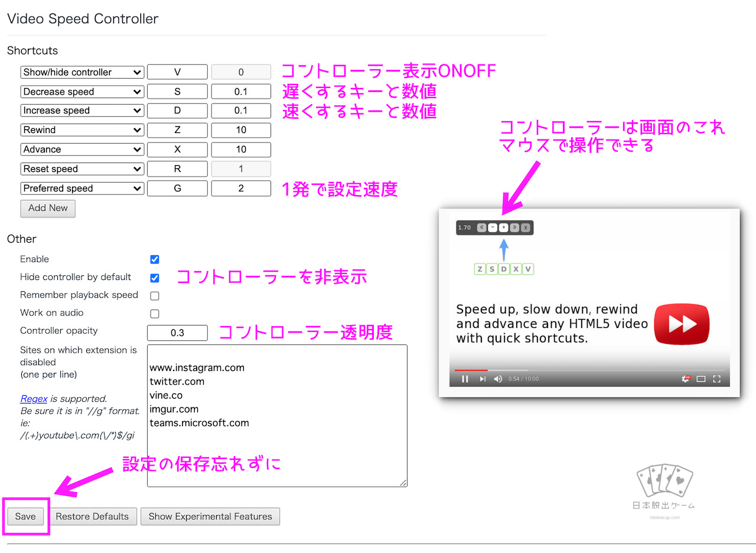Image resolution: width=756 pixels, height=553 pixels.
Task: Open the Decrease speed action dropdown
Action: (82, 92)
